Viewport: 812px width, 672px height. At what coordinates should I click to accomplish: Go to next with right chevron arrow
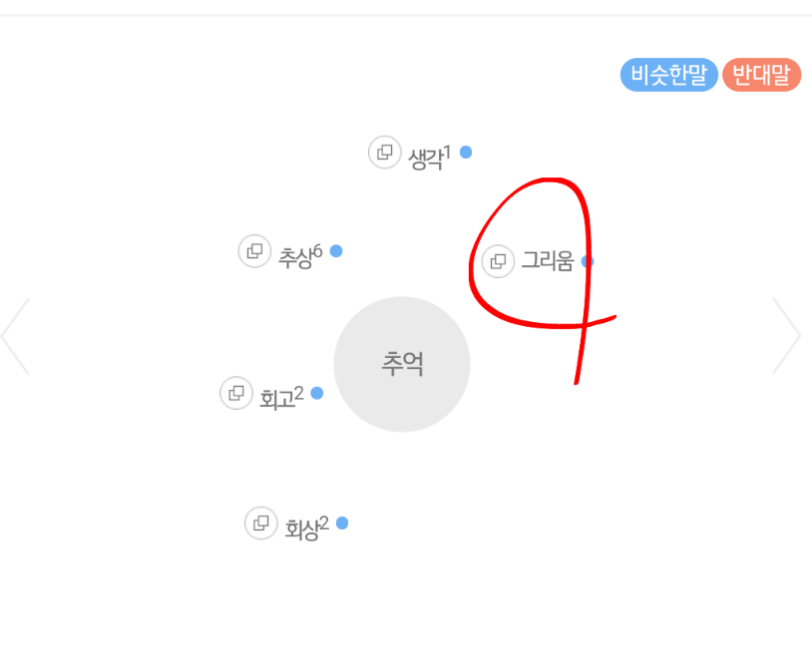click(x=787, y=335)
